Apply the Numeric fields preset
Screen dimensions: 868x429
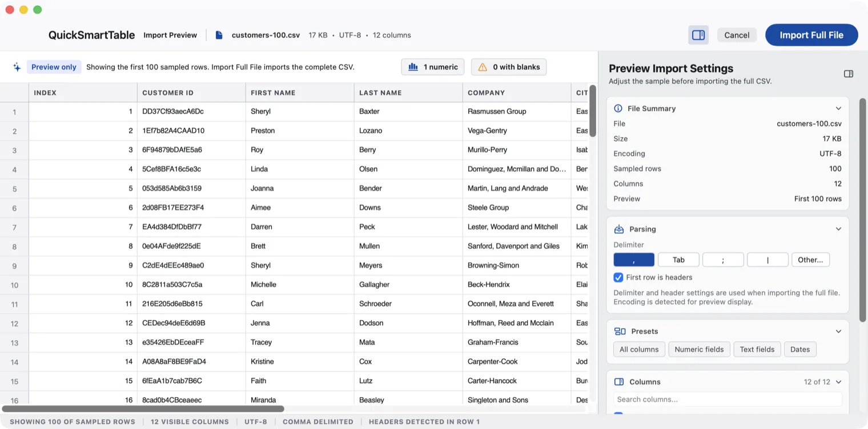click(699, 349)
